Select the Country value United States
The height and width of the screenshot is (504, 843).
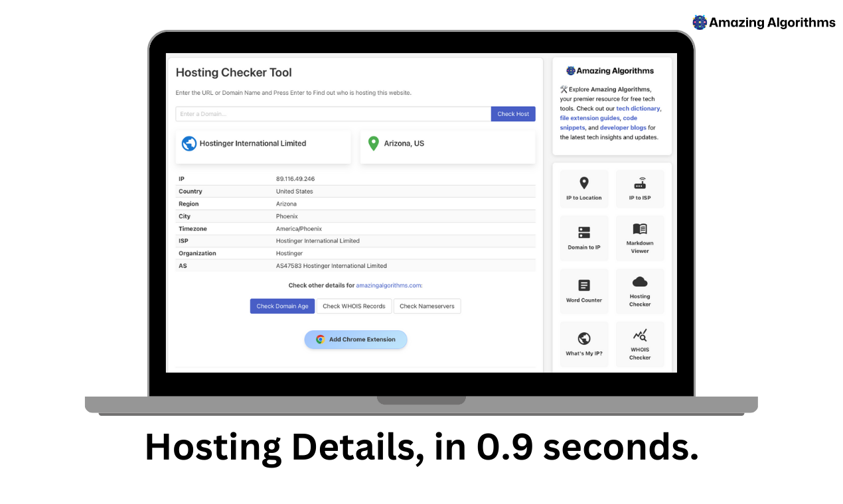[295, 192]
